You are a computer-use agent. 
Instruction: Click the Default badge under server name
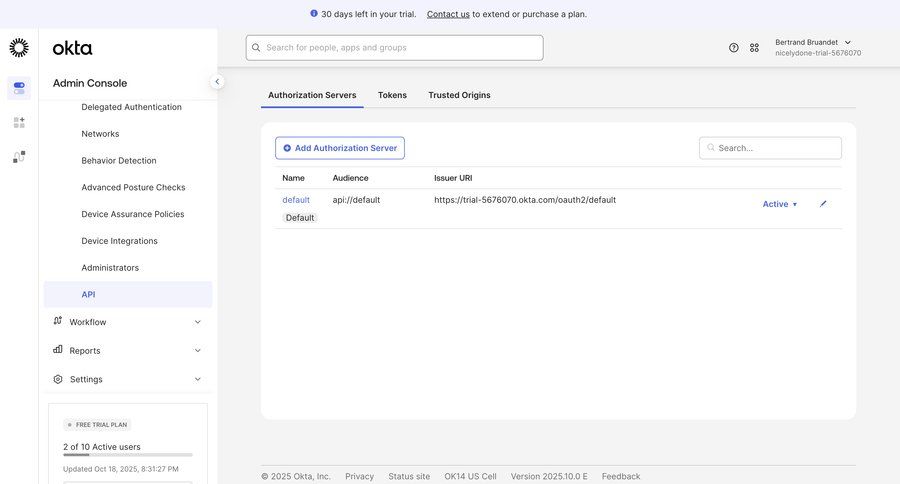pos(300,218)
